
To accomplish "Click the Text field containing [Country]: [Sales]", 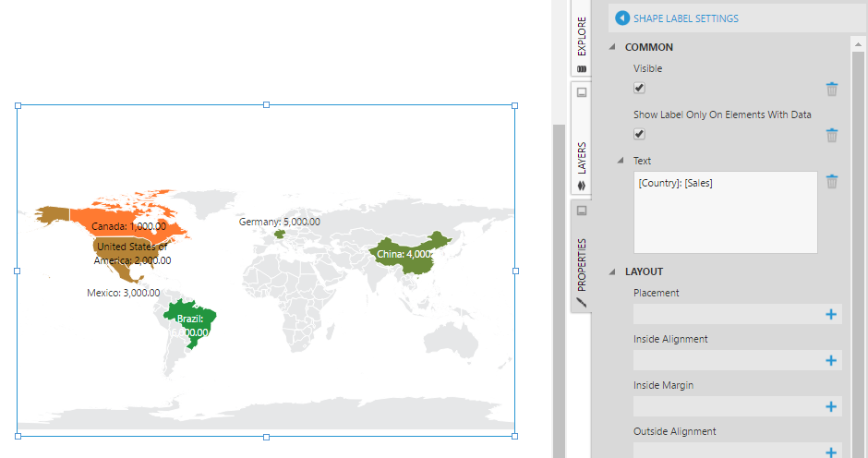I will click(x=725, y=211).
